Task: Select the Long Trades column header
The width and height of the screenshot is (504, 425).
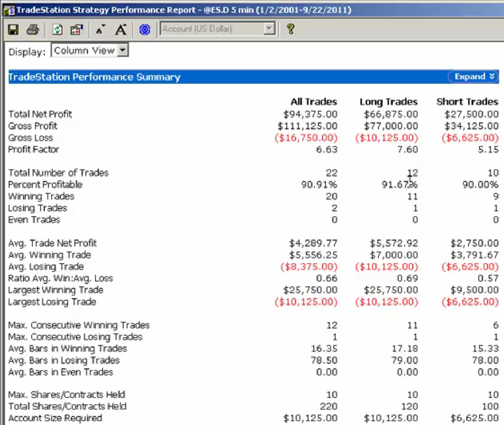Action: click(x=388, y=102)
